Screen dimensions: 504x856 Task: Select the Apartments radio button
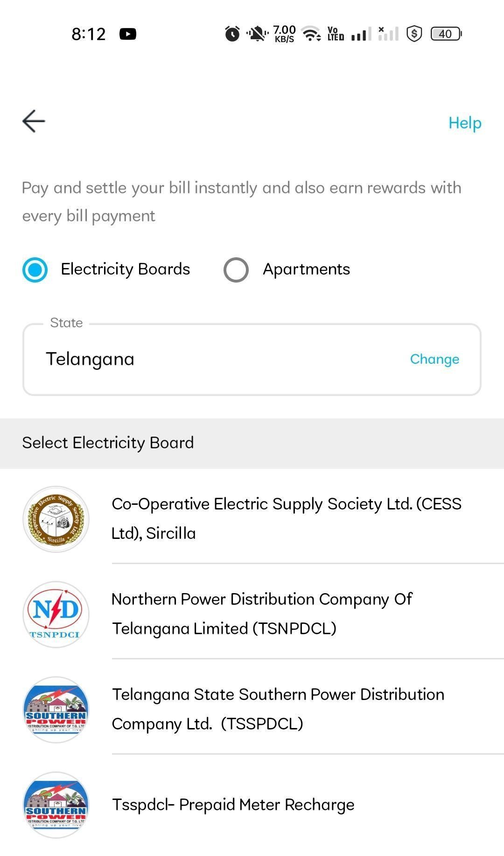[236, 270]
